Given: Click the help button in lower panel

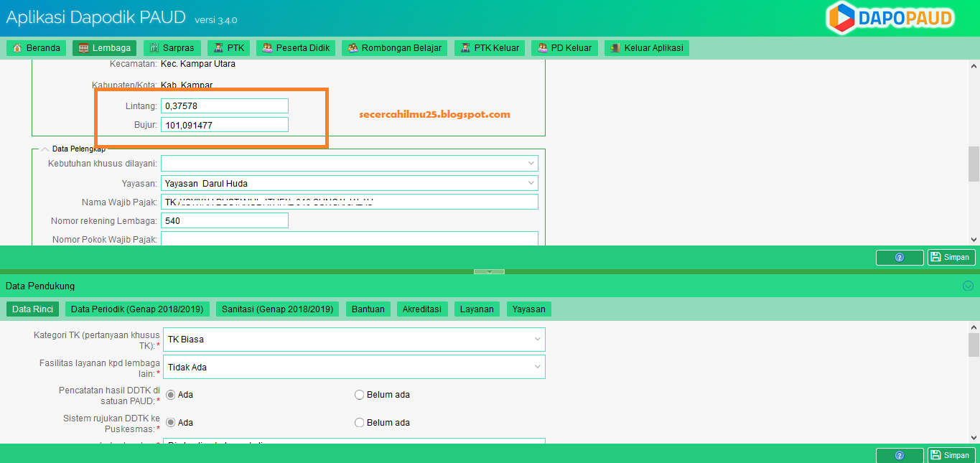Looking at the screenshot, I should [x=900, y=455].
